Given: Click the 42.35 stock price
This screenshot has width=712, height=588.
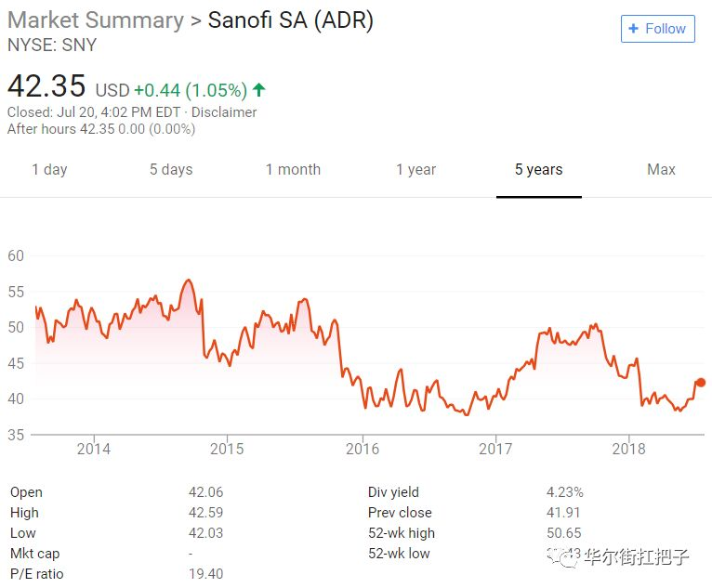Looking at the screenshot, I should (46, 86).
